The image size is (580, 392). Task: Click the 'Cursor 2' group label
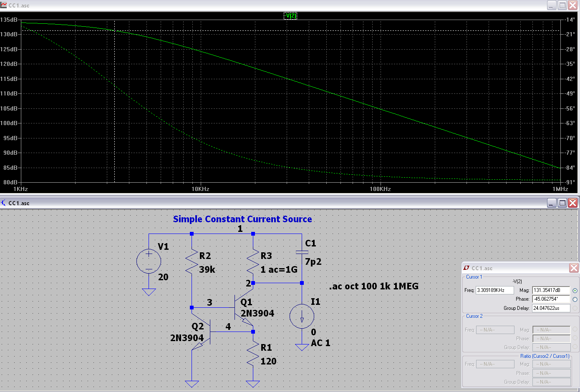tap(474, 316)
